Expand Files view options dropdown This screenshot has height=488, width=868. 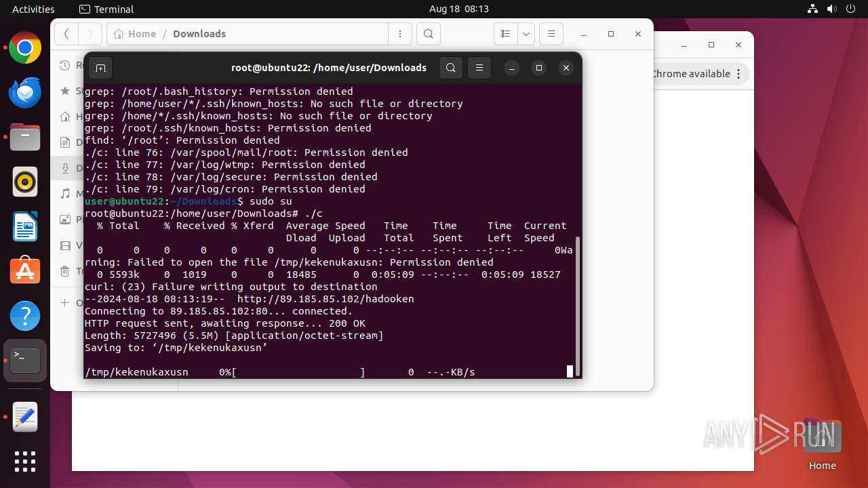tap(526, 34)
